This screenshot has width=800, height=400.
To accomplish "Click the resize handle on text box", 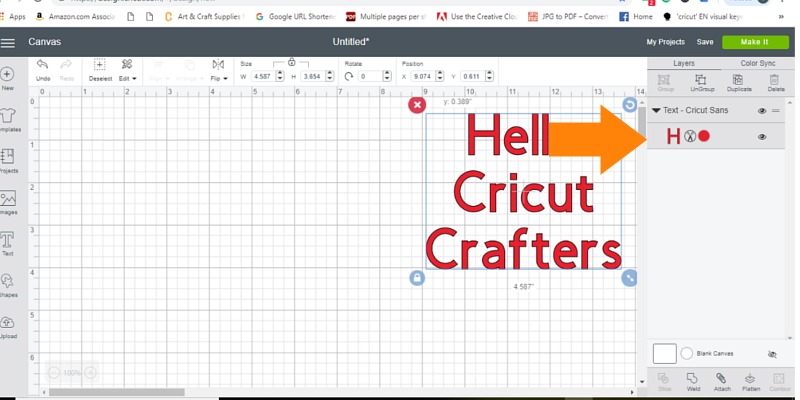I will tap(630, 278).
